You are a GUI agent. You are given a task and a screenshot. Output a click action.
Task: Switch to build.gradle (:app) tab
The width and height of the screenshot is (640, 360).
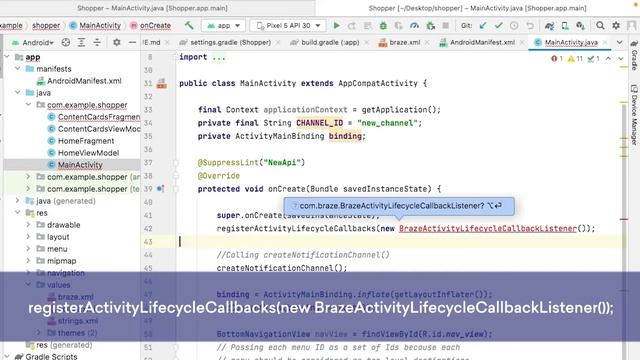click(330, 42)
